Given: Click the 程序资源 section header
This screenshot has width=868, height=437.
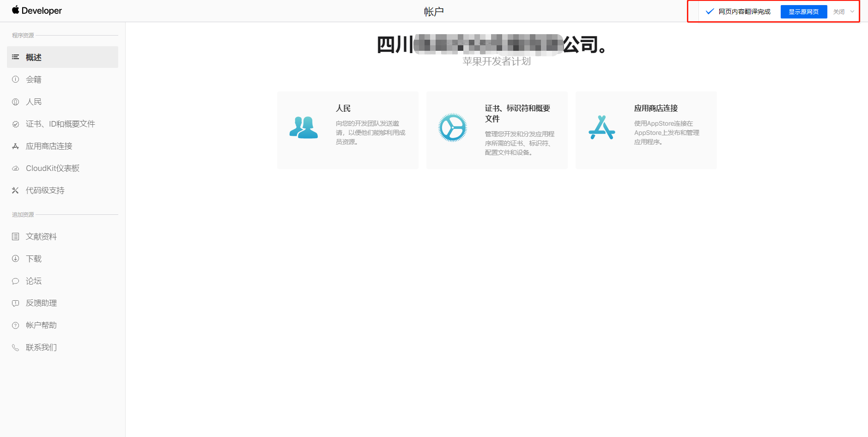Looking at the screenshot, I should [23, 35].
